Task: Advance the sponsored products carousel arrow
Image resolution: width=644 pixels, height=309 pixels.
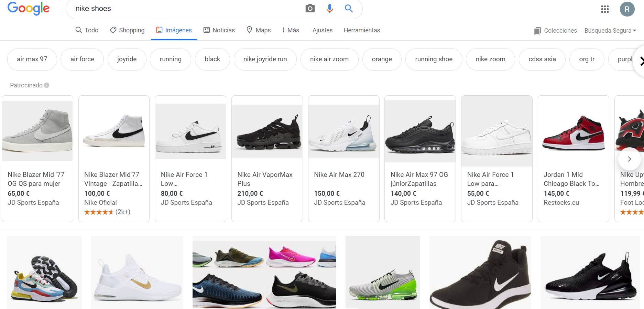Action: click(629, 159)
